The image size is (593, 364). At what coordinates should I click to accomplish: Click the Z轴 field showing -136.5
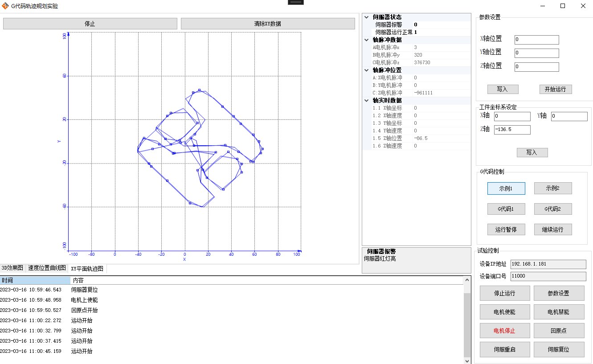[512, 130]
